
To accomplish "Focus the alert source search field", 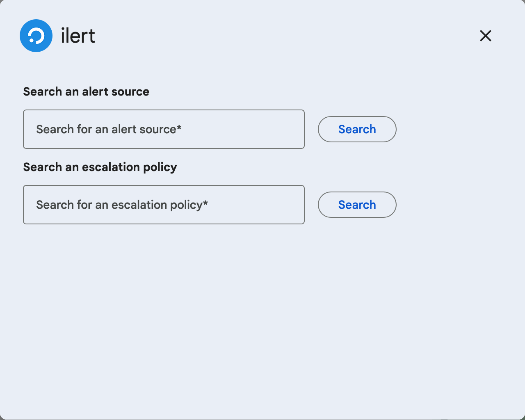I will point(164,129).
